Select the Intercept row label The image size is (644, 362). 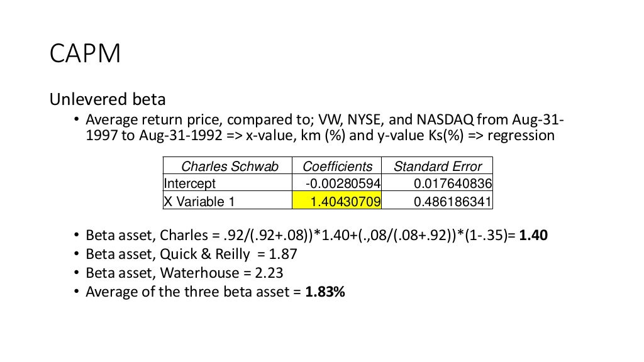pos(228,183)
